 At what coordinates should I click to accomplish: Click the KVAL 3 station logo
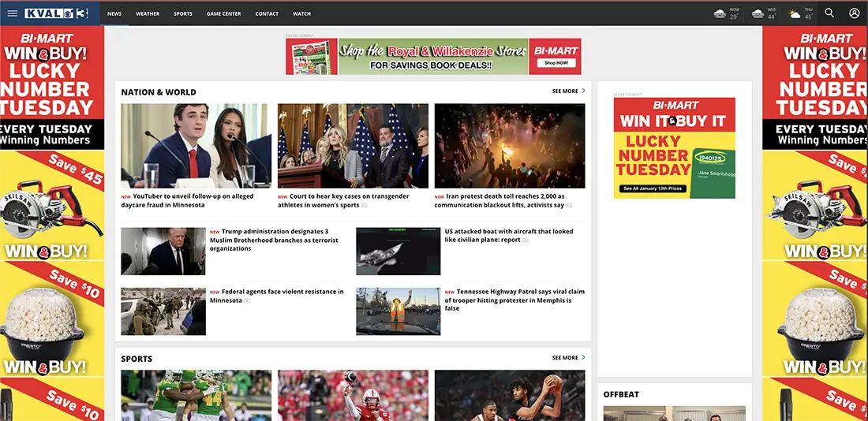(x=57, y=13)
